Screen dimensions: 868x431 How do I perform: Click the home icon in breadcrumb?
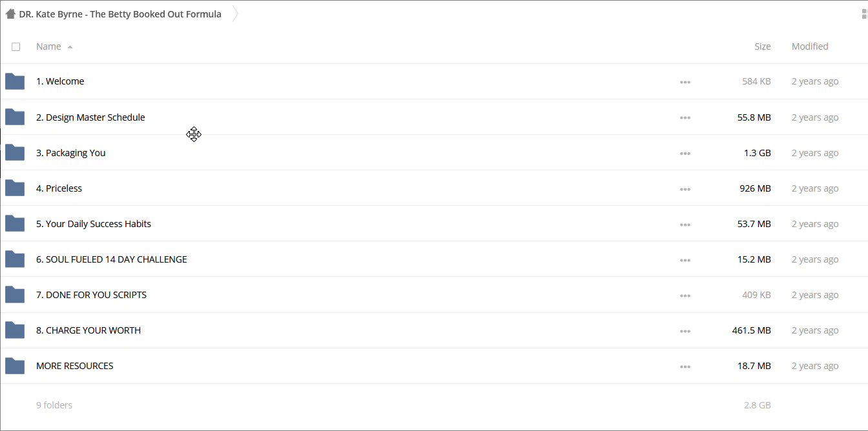[x=10, y=14]
